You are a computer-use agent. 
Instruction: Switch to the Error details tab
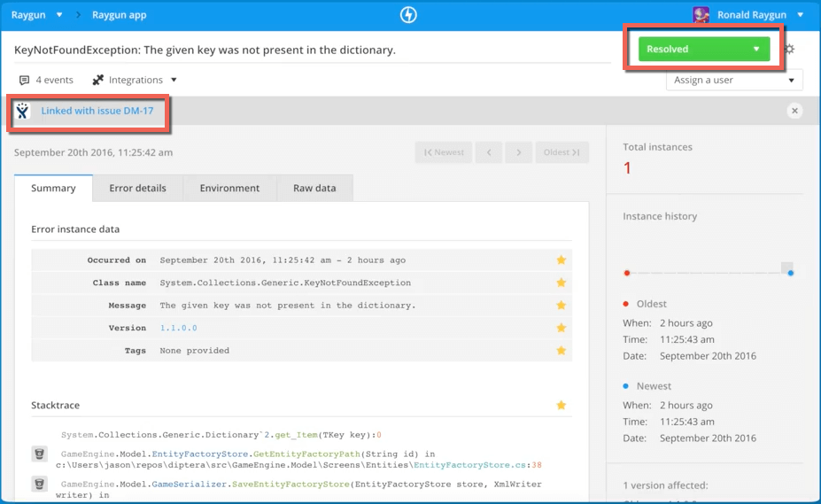click(137, 188)
